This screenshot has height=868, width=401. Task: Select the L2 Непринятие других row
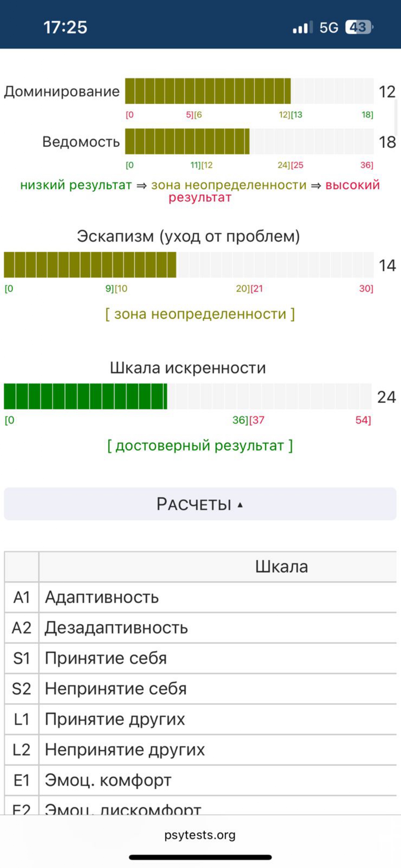click(x=200, y=750)
